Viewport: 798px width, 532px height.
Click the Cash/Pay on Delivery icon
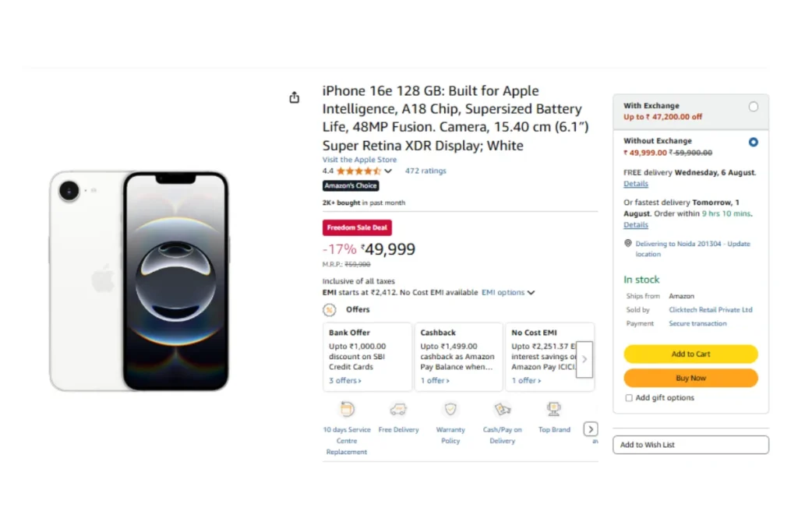coord(503,409)
